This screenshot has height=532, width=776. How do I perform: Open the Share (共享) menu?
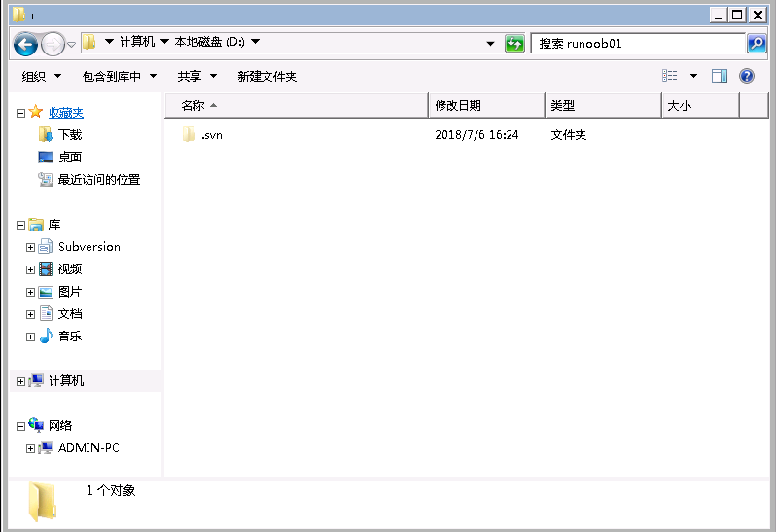(194, 76)
